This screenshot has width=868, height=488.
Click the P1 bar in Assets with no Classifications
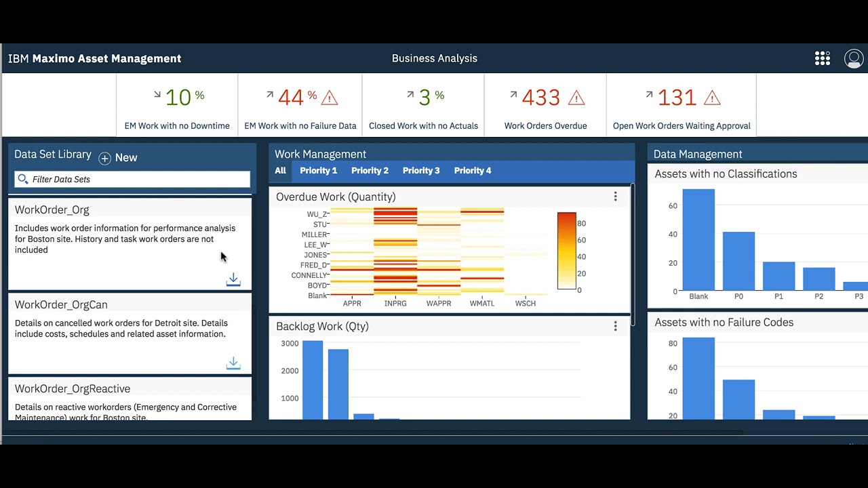[x=778, y=277]
